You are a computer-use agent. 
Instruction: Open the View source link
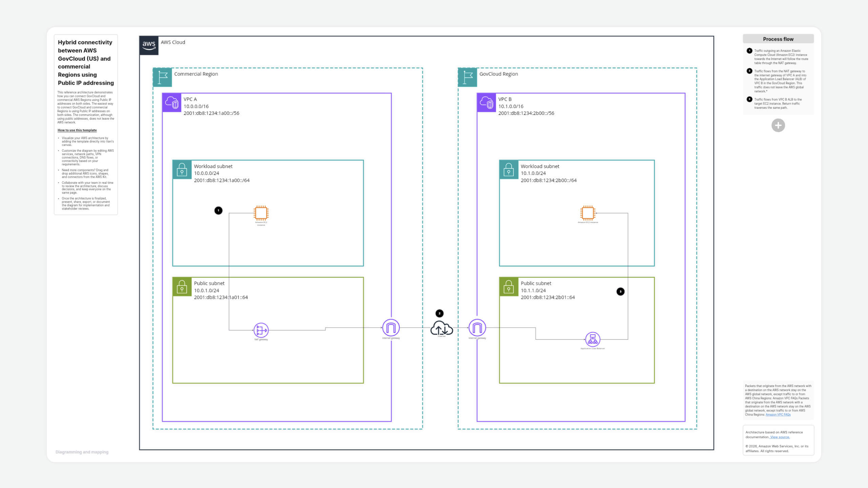coord(780,437)
